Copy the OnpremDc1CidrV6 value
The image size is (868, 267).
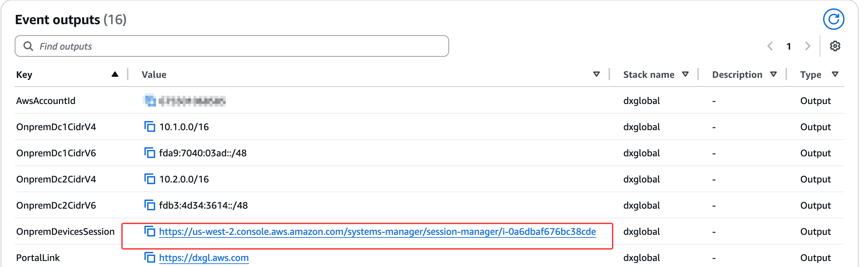click(x=149, y=153)
